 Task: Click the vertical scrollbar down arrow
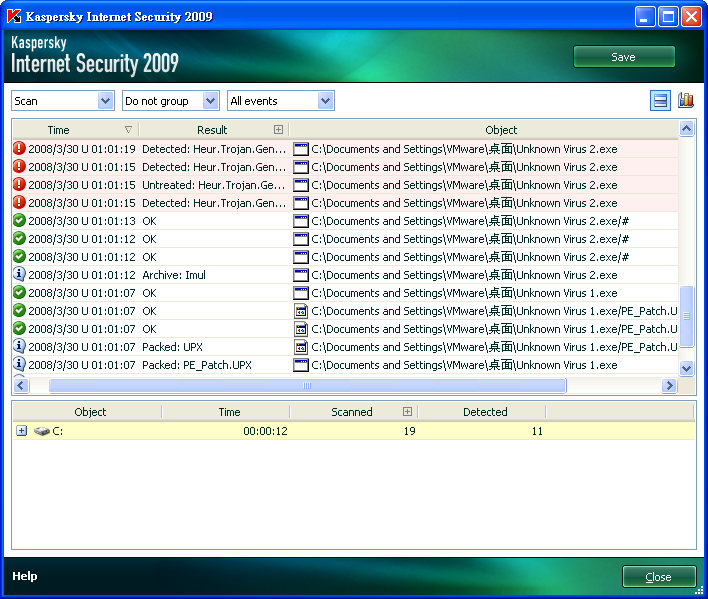[686, 368]
